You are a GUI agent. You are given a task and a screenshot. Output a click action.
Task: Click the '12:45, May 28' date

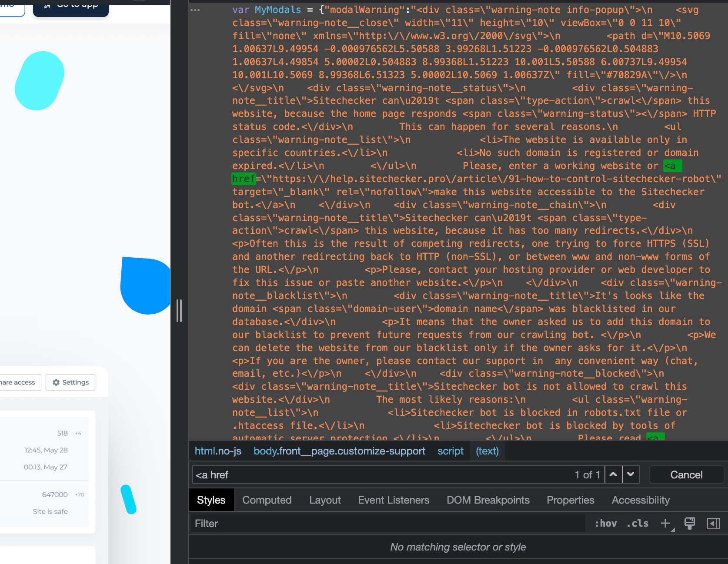46,450
